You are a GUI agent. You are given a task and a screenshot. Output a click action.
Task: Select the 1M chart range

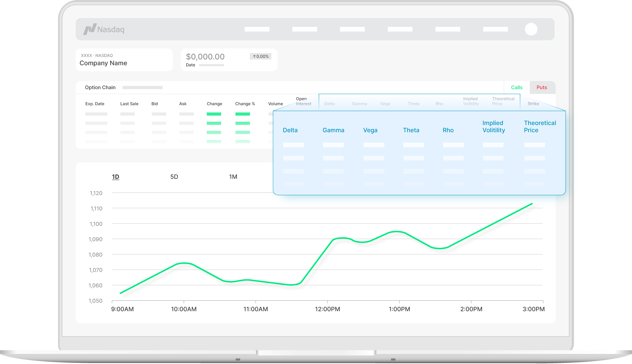[x=233, y=177]
